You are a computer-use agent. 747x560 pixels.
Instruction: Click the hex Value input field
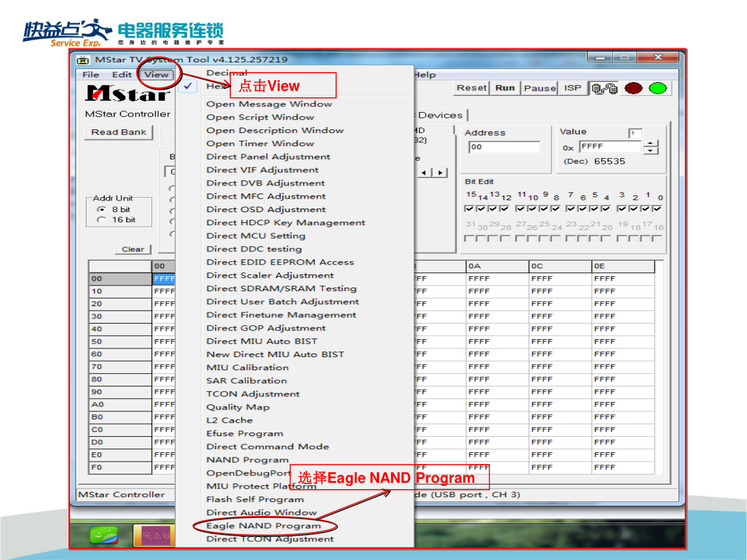click(x=610, y=147)
